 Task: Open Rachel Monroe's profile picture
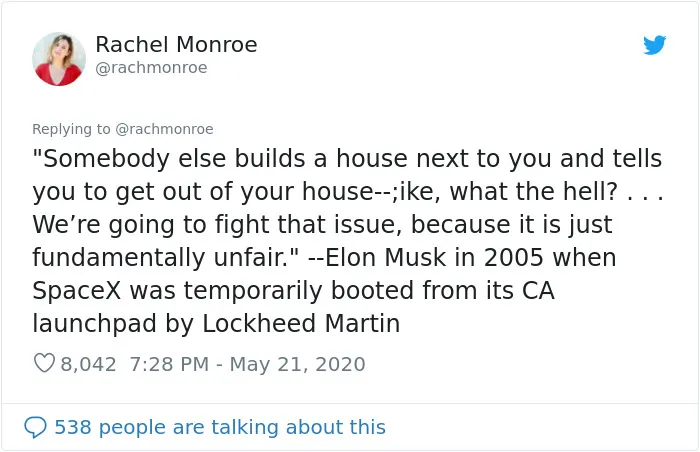pyautogui.click(x=59, y=59)
